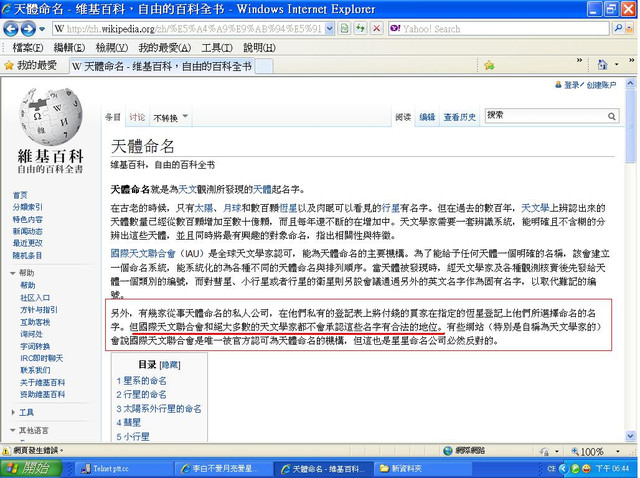Switch to 李白不愛月亮 IE taskbar window
This screenshot has height=478, width=640.
(x=223, y=469)
